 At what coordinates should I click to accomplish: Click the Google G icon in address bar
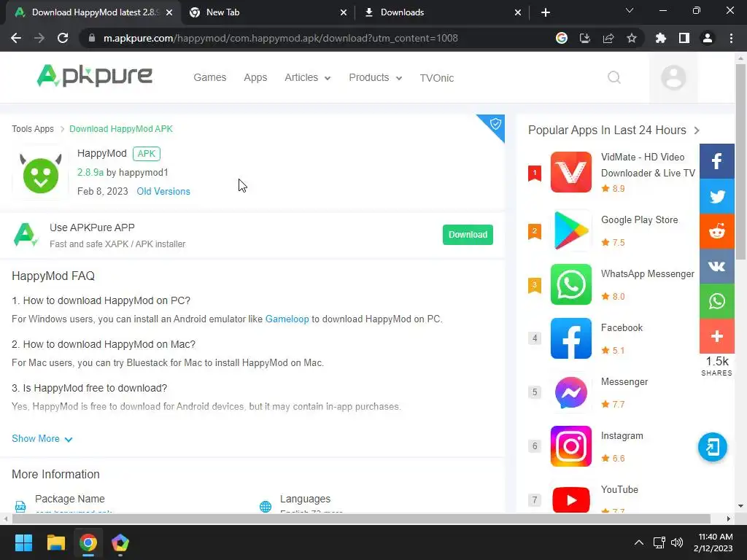562,38
